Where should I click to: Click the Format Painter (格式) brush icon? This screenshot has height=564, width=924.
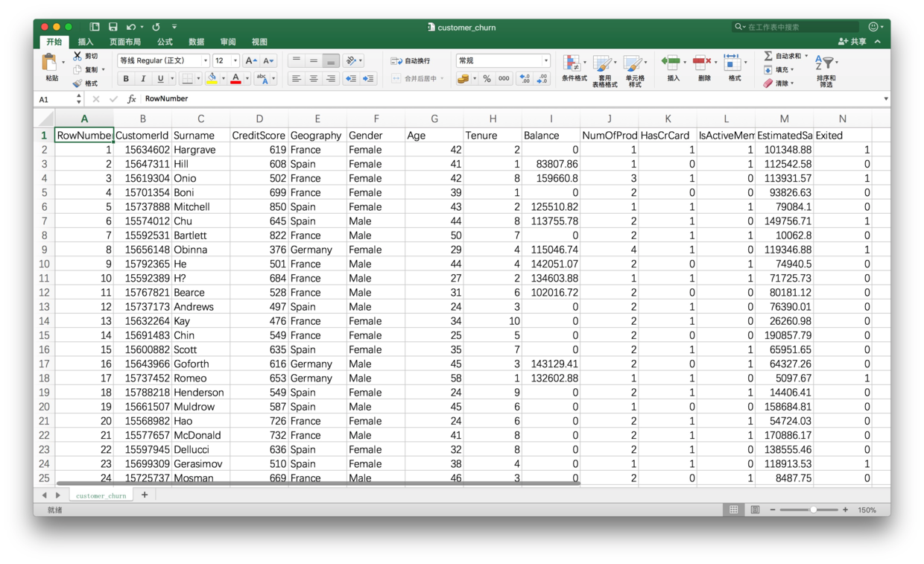pyautogui.click(x=77, y=83)
